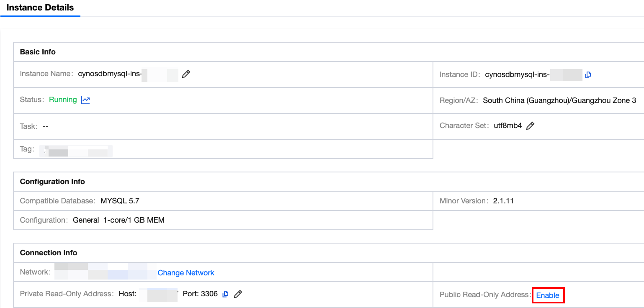Click the Basic Info section header

pyautogui.click(x=38, y=52)
